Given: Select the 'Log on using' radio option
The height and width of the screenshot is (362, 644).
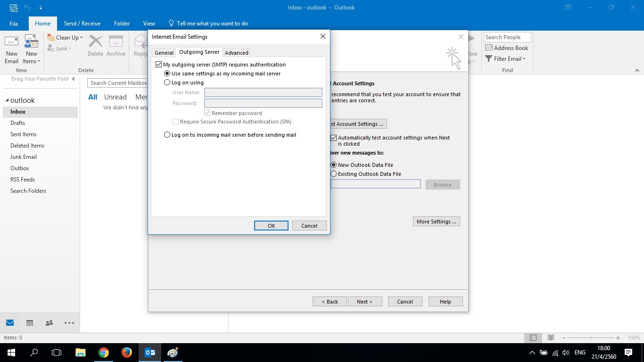Looking at the screenshot, I should click(x=167, y=82).
